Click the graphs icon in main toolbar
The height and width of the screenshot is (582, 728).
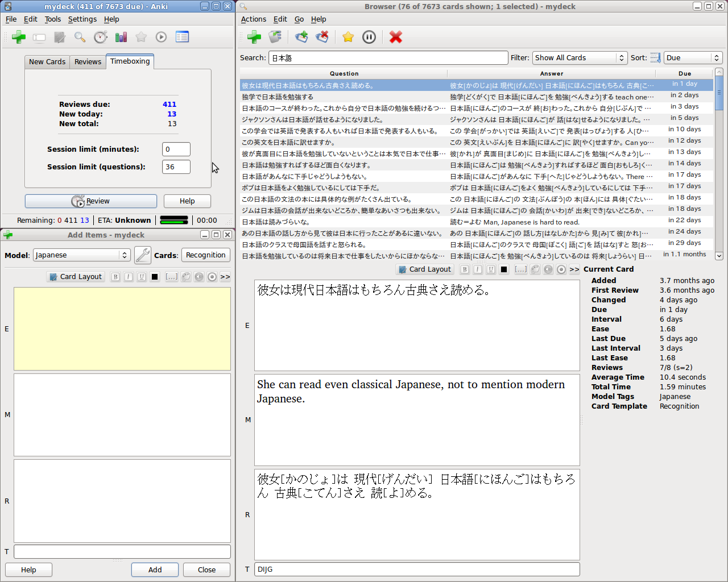click(121, 37)
